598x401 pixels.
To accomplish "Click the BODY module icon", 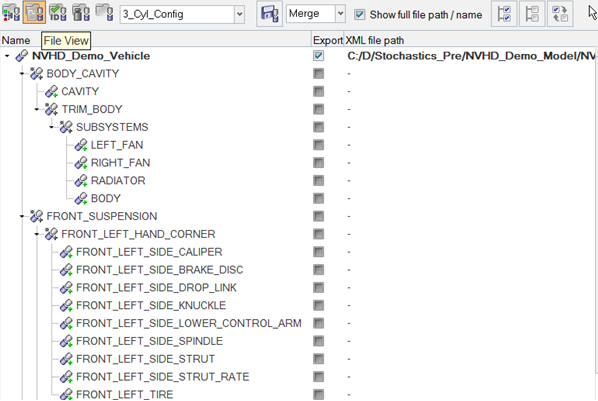I will tap(81, 198).
